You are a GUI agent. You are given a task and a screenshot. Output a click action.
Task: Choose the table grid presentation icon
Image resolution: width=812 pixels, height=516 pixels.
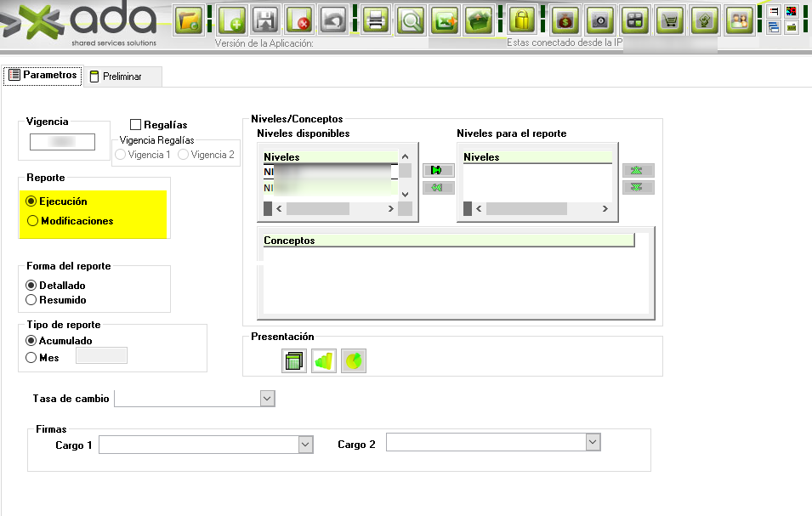pos(294,361)
